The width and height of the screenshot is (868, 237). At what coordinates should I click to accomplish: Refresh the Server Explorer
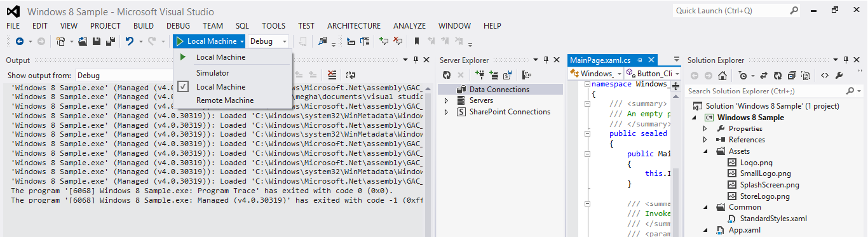point(447,75)
